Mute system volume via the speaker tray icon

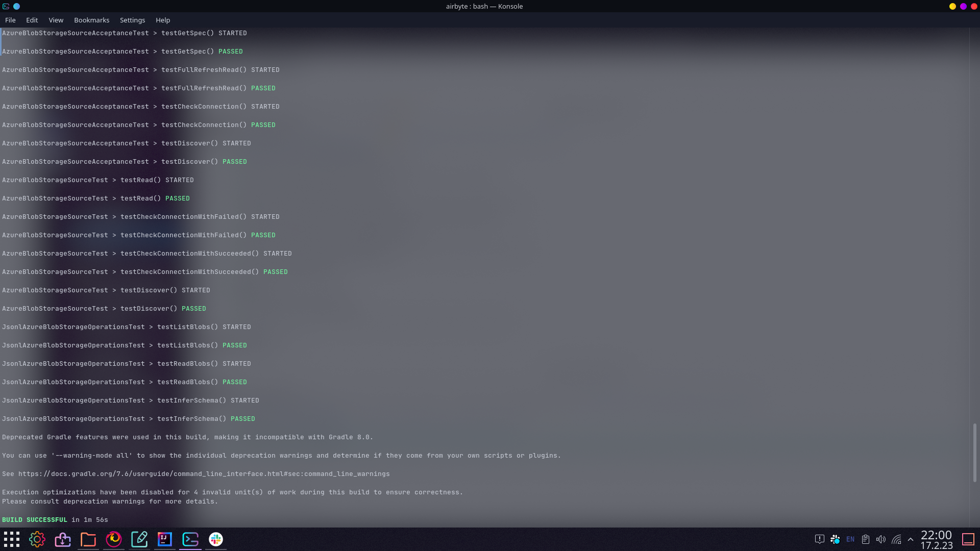[x=880, y=539]
